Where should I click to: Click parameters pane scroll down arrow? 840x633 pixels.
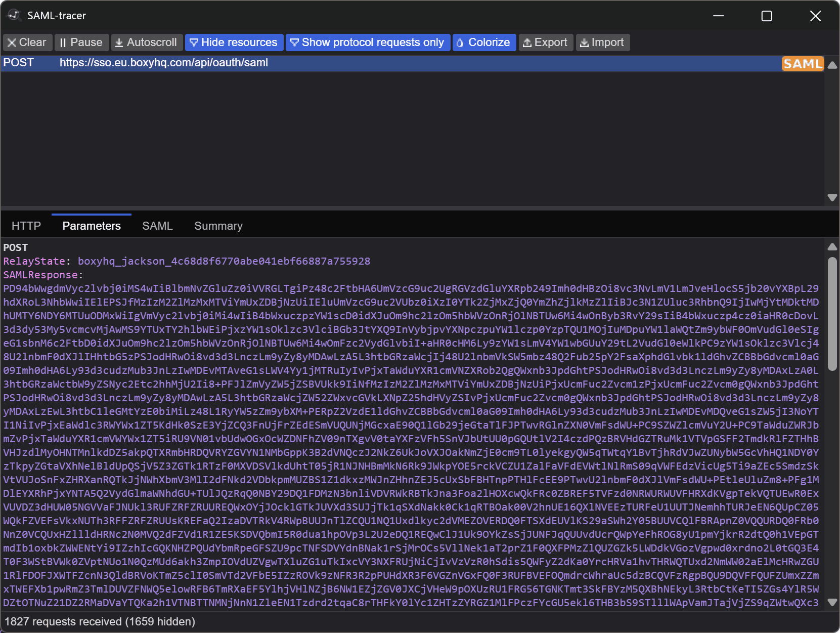832,602
